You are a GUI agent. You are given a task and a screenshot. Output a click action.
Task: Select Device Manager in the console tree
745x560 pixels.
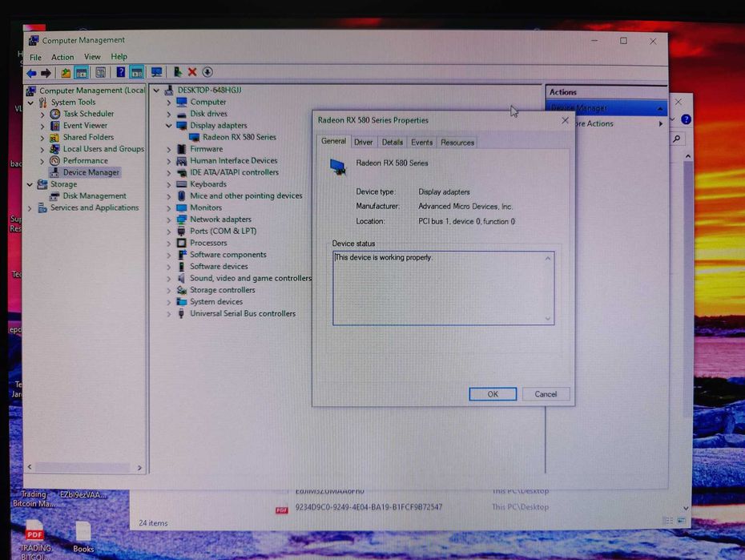[91, 172]
